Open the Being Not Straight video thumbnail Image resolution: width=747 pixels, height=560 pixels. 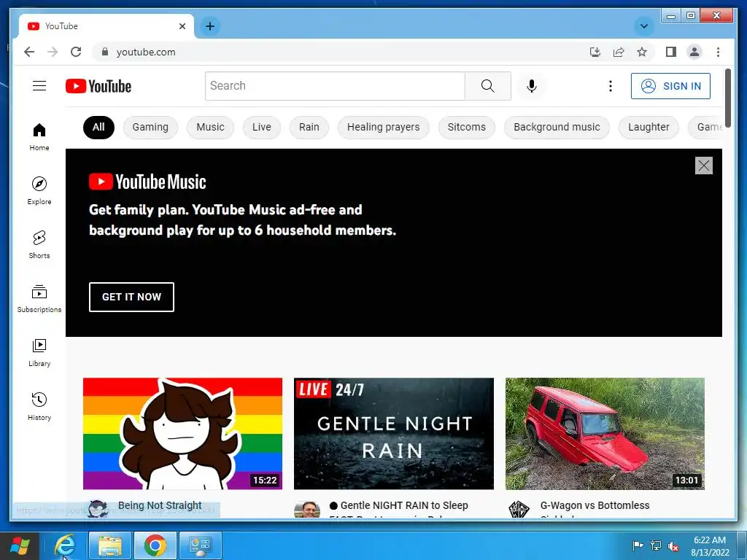pos(182,434)
